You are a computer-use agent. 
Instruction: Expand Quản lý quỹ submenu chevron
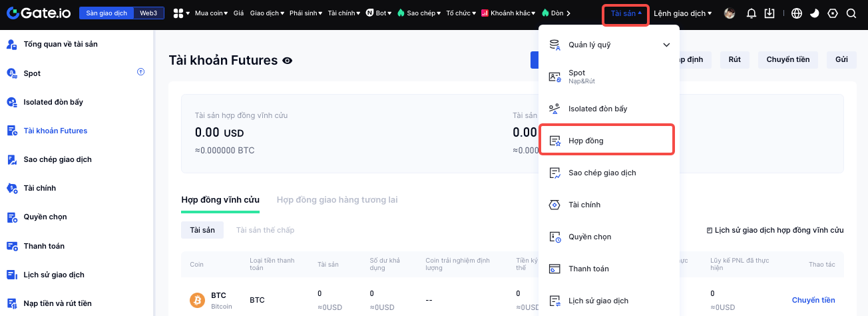pos(666,45)
